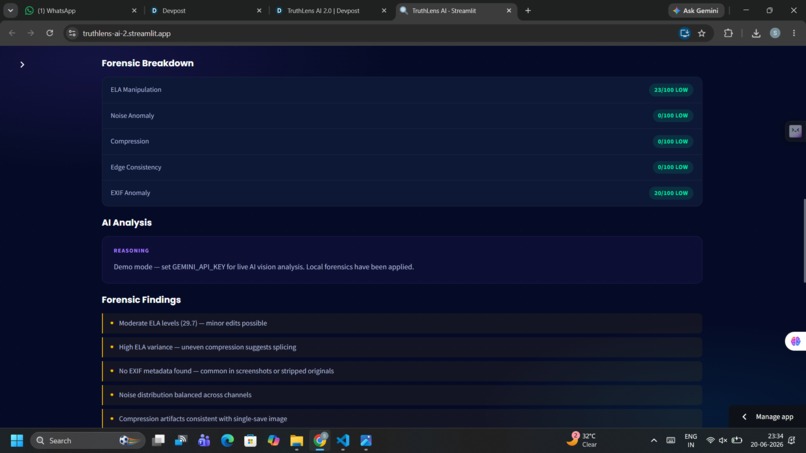Select the Noise Anomaly row label
The width and height of the screenshot is (806, 453).
(132, 116)
